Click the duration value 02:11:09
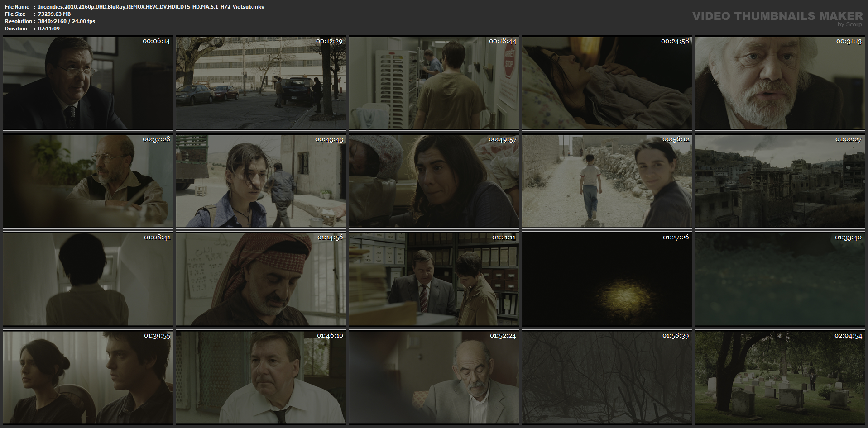This screenshot has height=428, width=868. point(49,29)
